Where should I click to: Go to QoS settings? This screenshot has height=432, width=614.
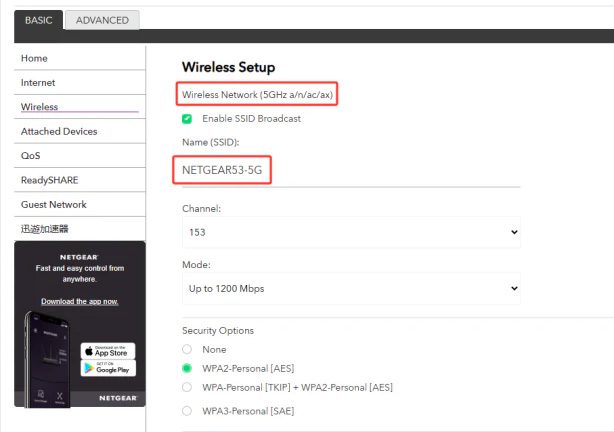coord(80,155)
